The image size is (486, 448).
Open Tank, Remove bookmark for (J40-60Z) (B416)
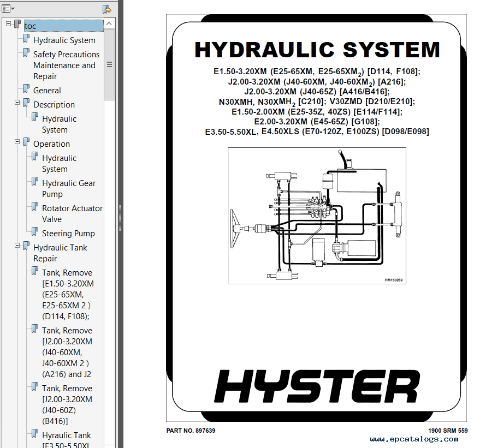coord(67,405)
